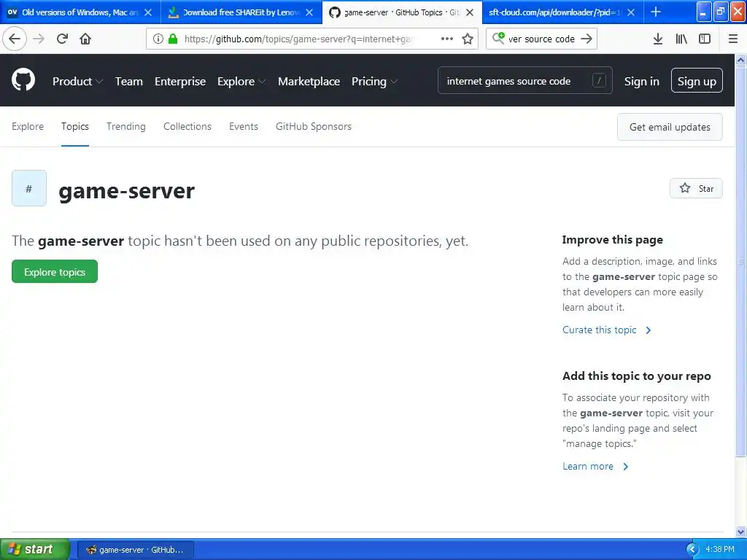The width and height of the screenshot is (747, 560).
Task: Click Get email updates button
Action: pyautogui.click(x=670, y=127)
